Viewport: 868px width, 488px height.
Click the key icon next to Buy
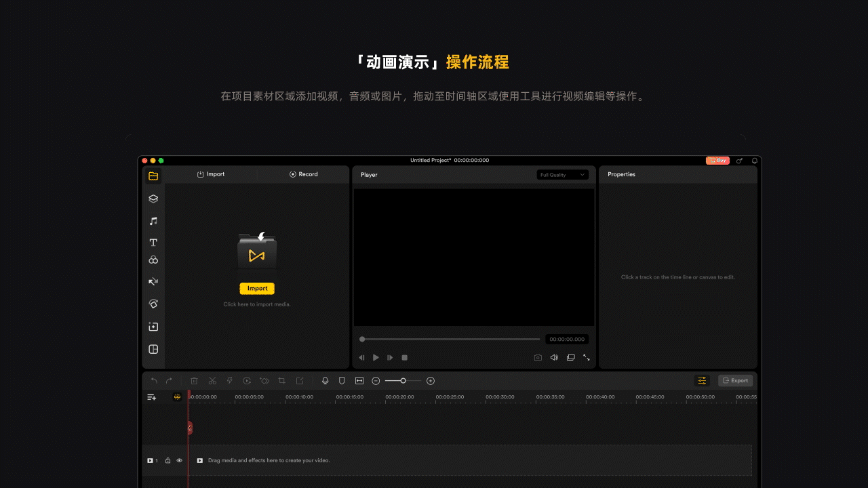pyautogui.click(x=740, y=161)
